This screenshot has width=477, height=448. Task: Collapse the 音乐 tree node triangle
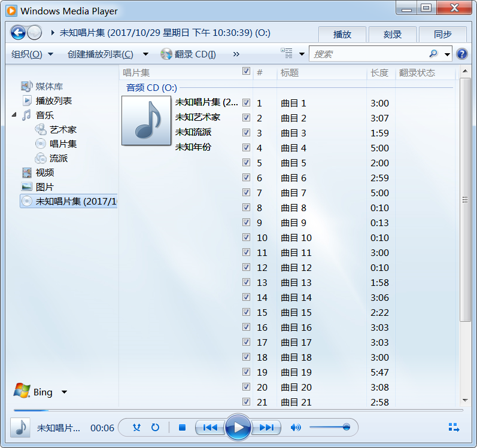point(14,115)
